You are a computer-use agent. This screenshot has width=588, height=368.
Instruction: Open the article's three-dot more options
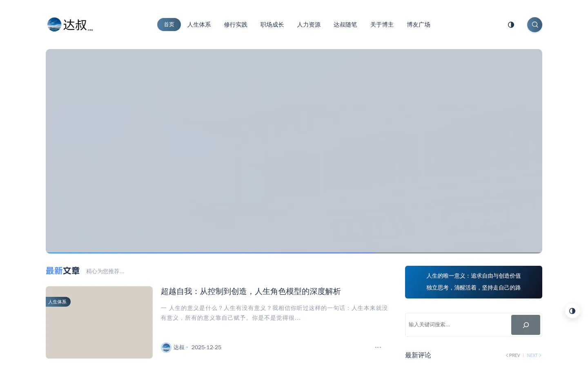(378, 347)
